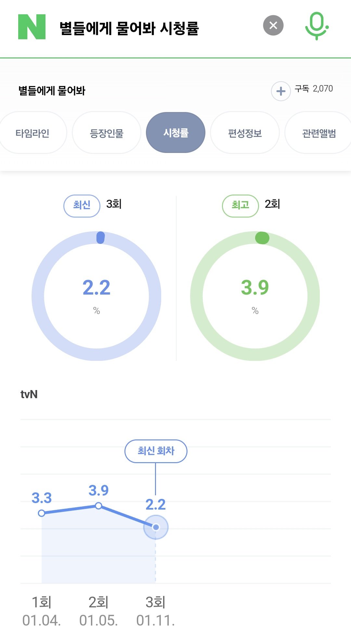Select the 시청률 tab
The height and width of the screenshot is (644, 351).
175,133
